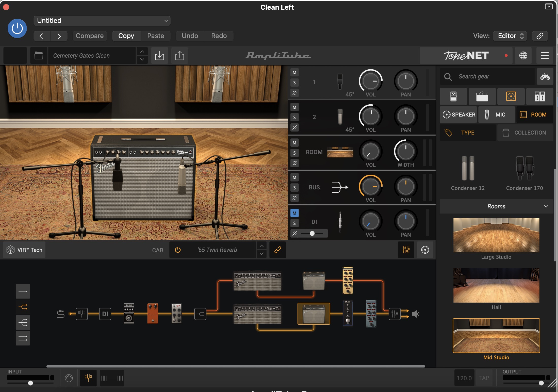
Task: Select the highlighted split-path signal routing
Action: click(x=23, y=307)
